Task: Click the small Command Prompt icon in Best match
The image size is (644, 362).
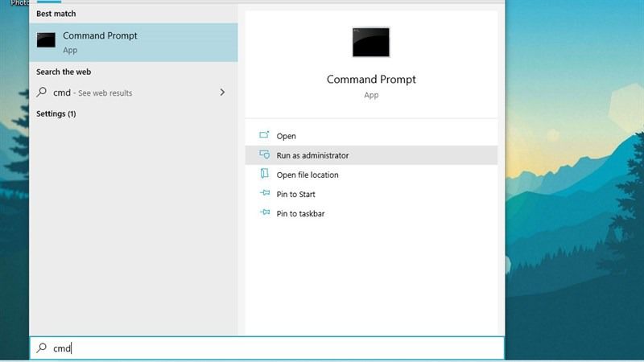Action: (x=46, y=40)
